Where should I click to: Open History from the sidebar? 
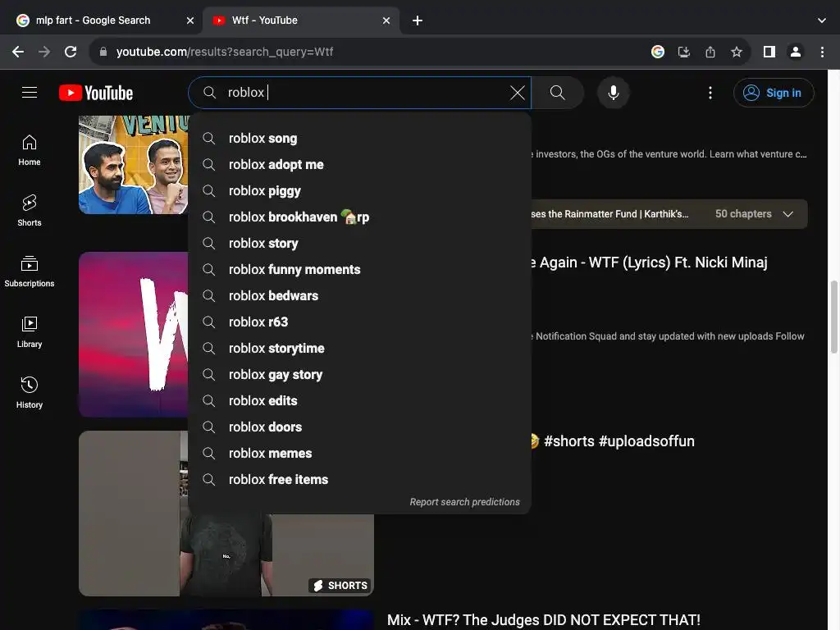point(30,393)
